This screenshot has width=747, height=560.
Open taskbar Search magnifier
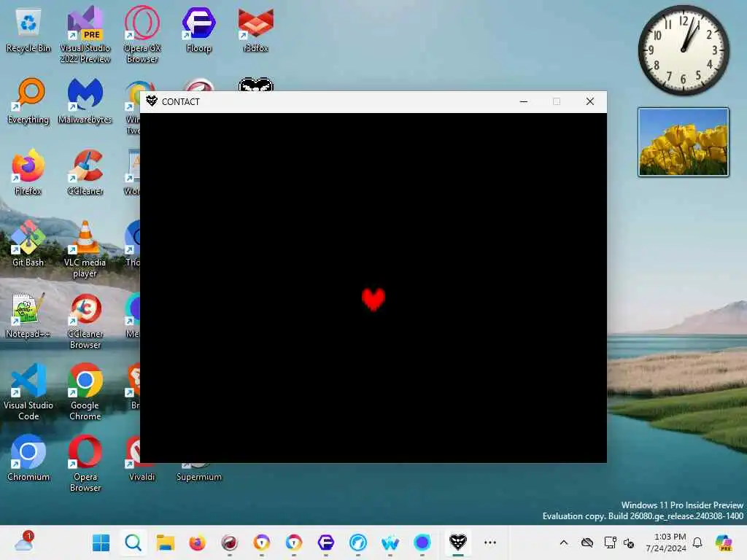tap(133, 542)
